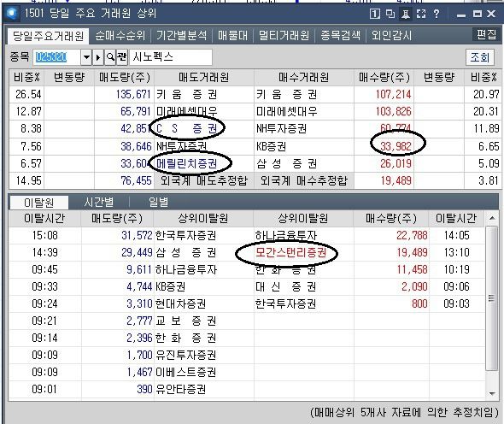
Task: Open the 기간별분석 tab
Action: click(182, 35)
